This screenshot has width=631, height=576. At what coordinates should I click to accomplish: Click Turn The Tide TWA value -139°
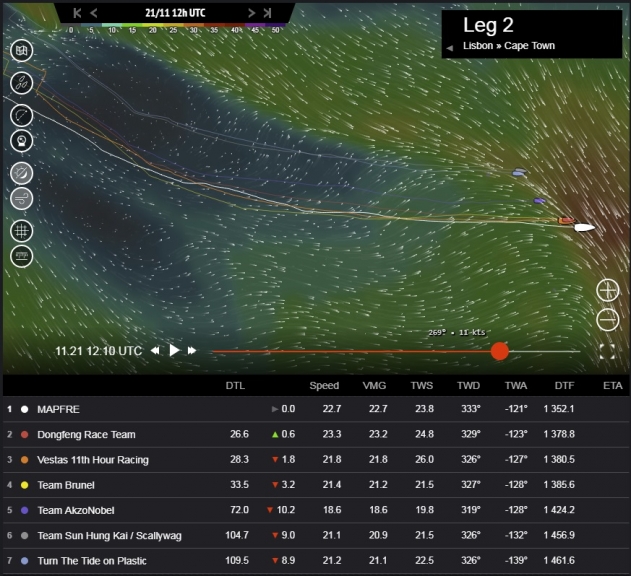tap(516, 560)
